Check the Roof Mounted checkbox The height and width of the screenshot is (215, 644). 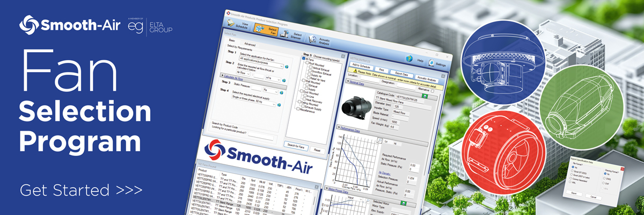[x=308, y=63]
